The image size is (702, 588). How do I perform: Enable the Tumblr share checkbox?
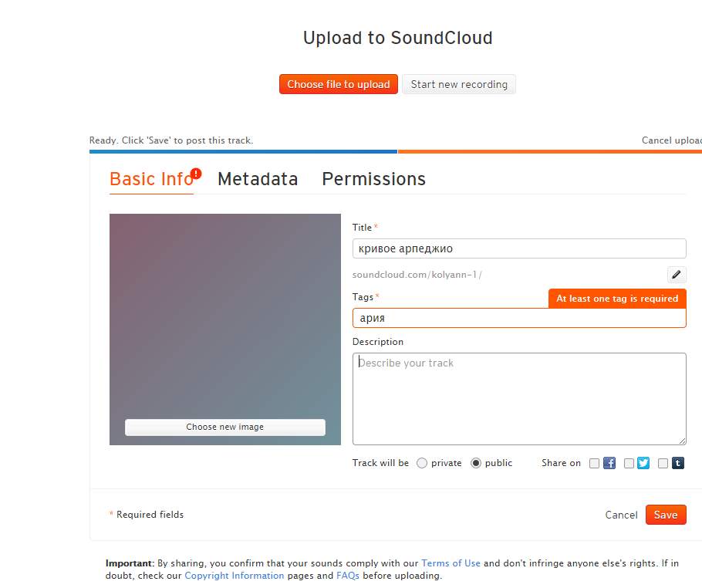pos(663,463)
